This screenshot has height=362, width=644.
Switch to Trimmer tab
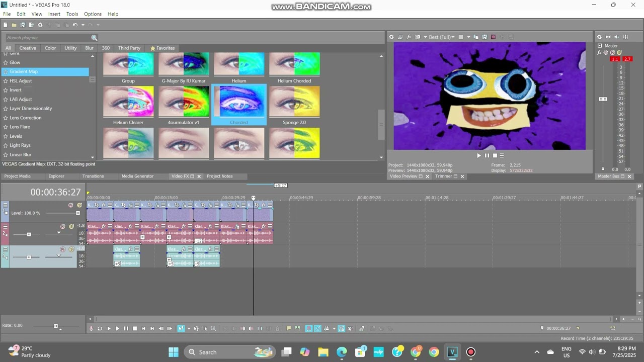444,176
